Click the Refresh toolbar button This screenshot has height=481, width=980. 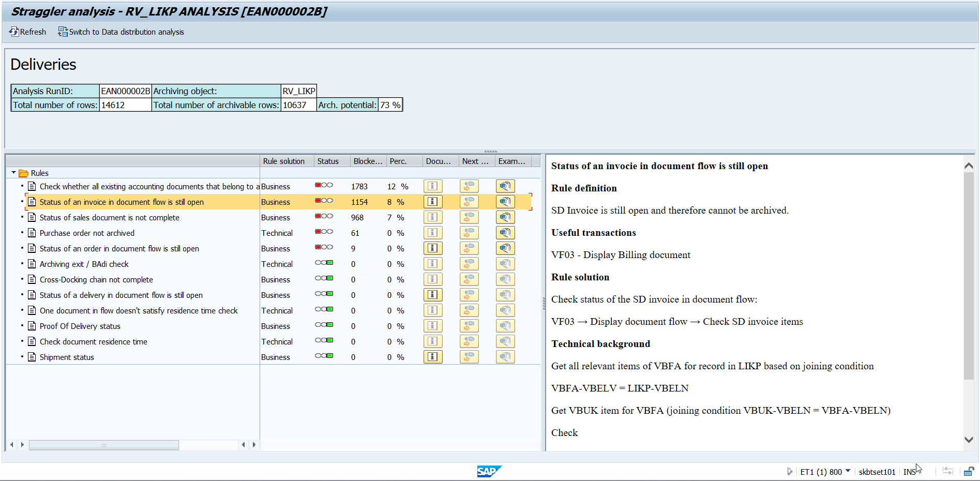click(x=27, y=32)
